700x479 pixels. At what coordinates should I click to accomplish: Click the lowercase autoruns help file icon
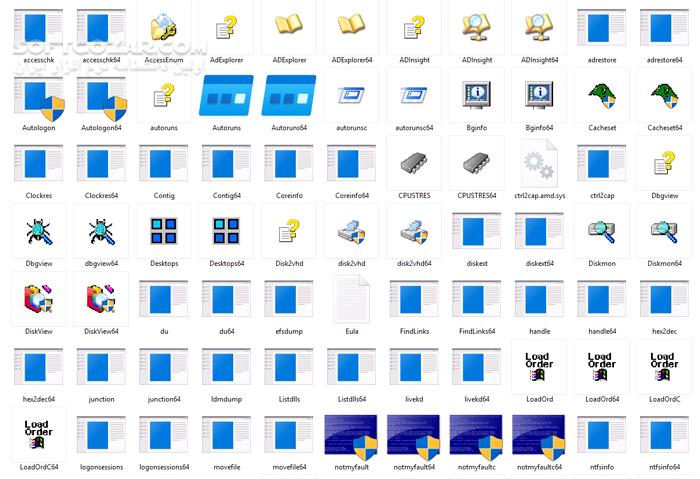click(164, 95)
